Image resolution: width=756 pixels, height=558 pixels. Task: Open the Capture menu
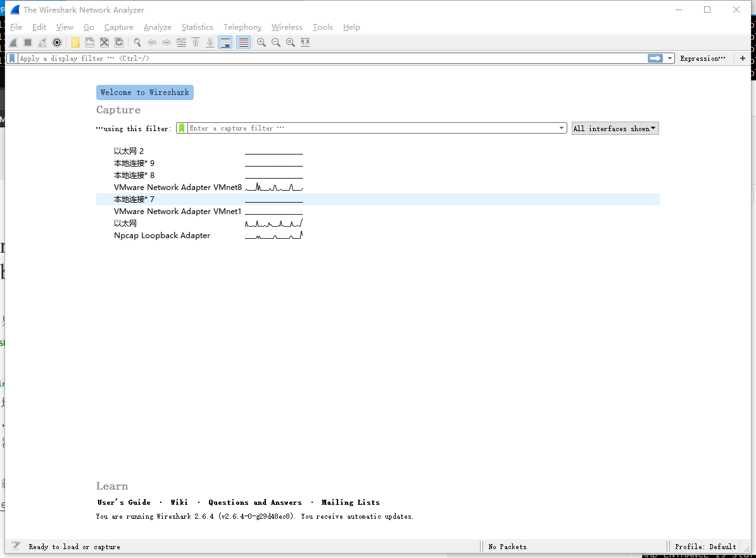coord(118,27)
